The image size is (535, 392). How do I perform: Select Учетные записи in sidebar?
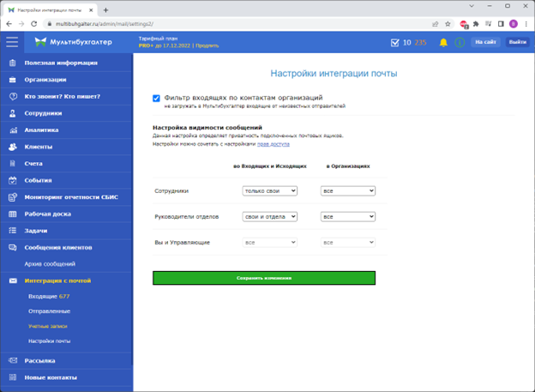click(x=48, y=326)
